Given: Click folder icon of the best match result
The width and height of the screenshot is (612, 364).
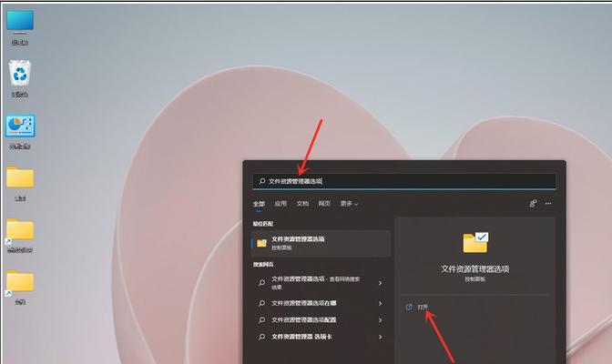Looking at the screenshot, I should [x=261, y=244].
